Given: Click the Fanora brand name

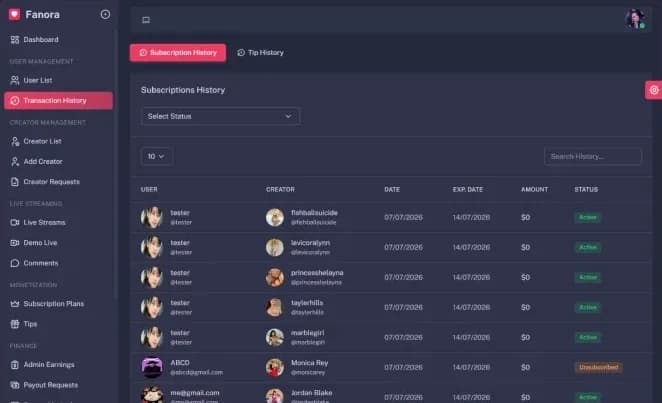Looking at the screenshot, I should point(42,15).
